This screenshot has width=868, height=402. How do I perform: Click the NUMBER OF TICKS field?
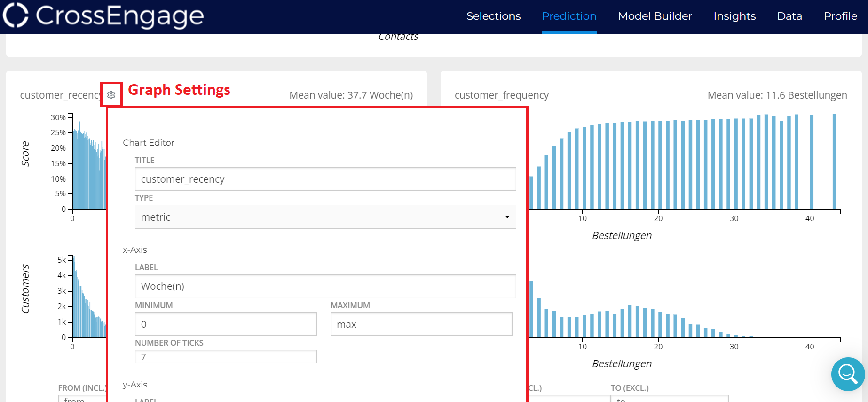(x=226, y=357)
